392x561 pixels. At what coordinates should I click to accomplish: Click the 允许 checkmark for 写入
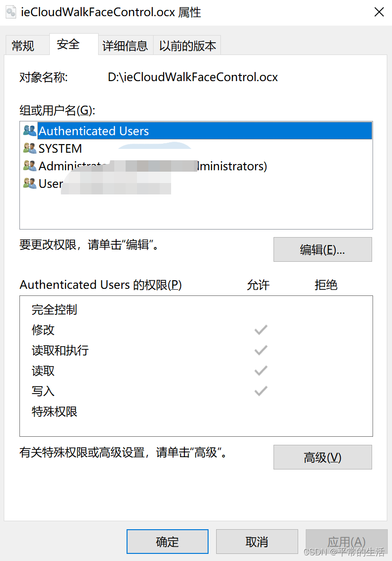click(x=260, y=391)
